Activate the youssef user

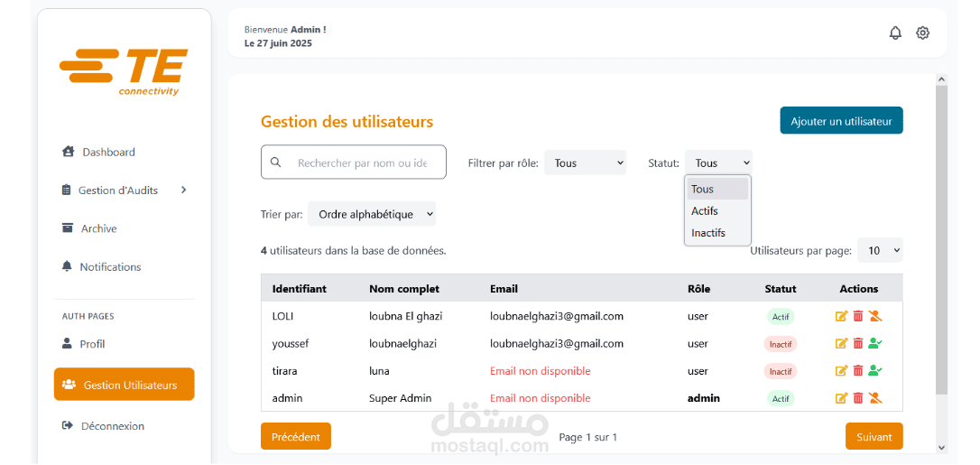click(x=875, y=343)
